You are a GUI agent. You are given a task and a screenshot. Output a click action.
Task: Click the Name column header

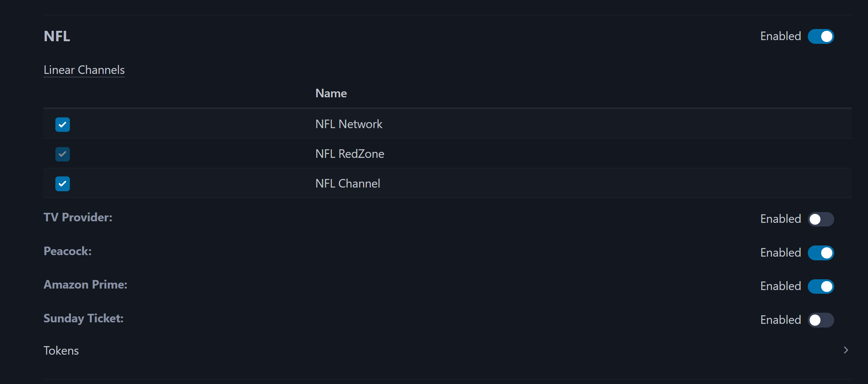[x=331, y=93]
